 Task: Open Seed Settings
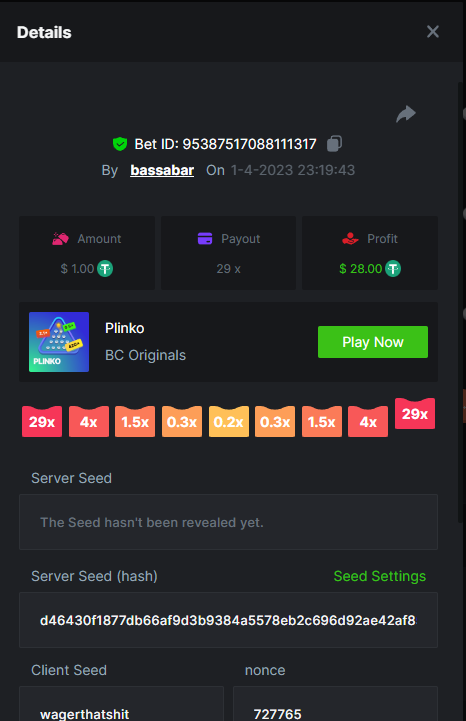coord(380,576)
